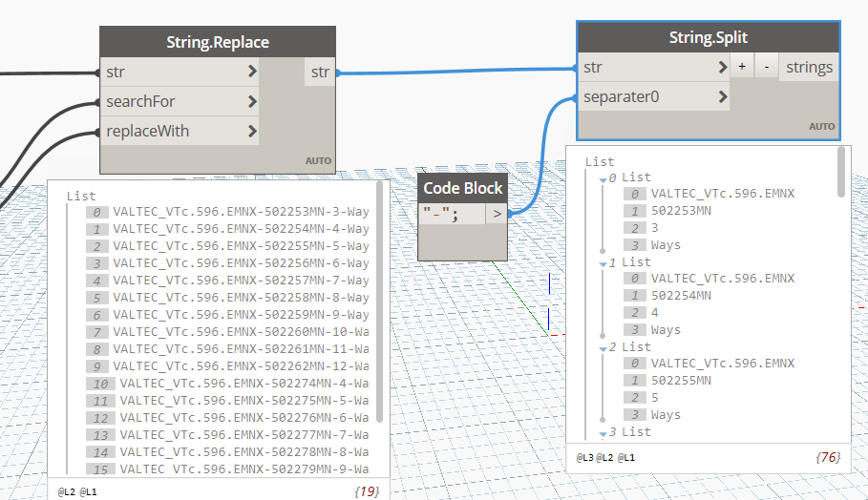Click 502254MN in Split preview

[x=681, y=296]
